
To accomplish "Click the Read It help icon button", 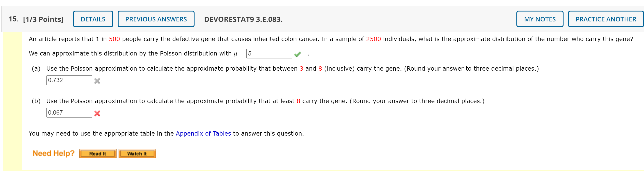I will tap(98, 153).
